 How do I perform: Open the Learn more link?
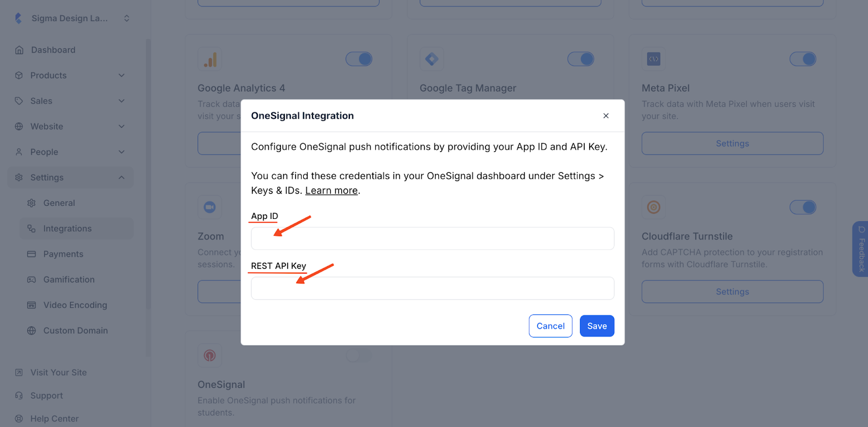pos(330,190)
